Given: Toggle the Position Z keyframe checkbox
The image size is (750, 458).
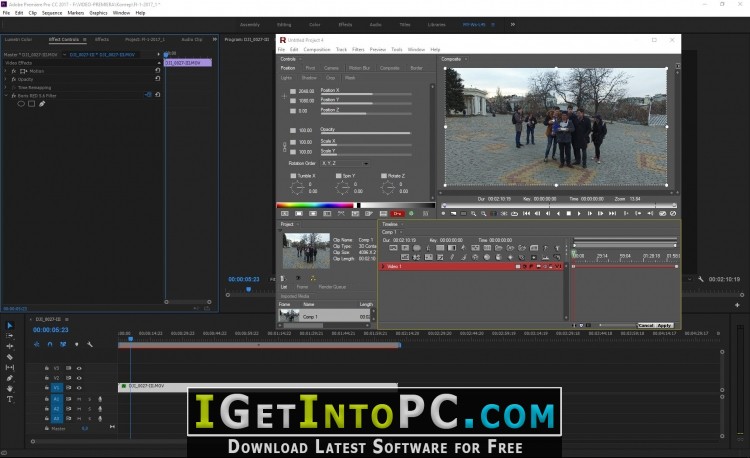Looking at the screenshot, I should point(293,111).
